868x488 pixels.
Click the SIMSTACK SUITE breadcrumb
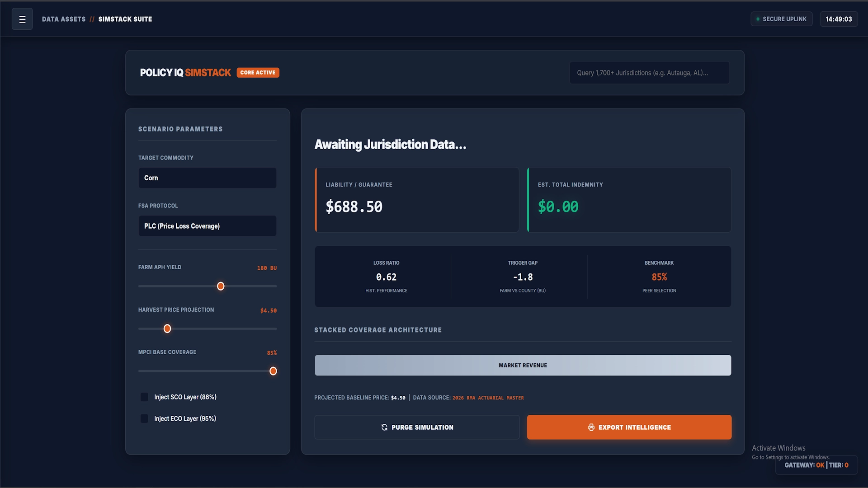click(x=125, y=19)
